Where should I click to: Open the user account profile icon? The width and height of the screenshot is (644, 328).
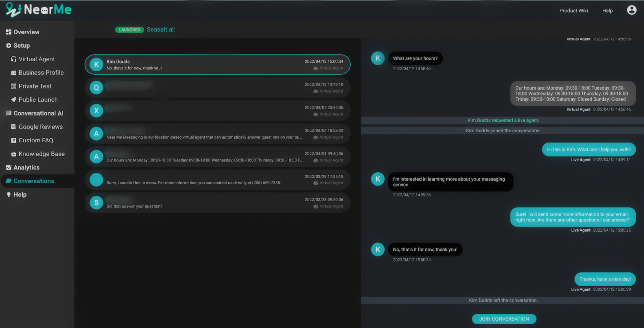pyautogui.click(x=631, y=10)
